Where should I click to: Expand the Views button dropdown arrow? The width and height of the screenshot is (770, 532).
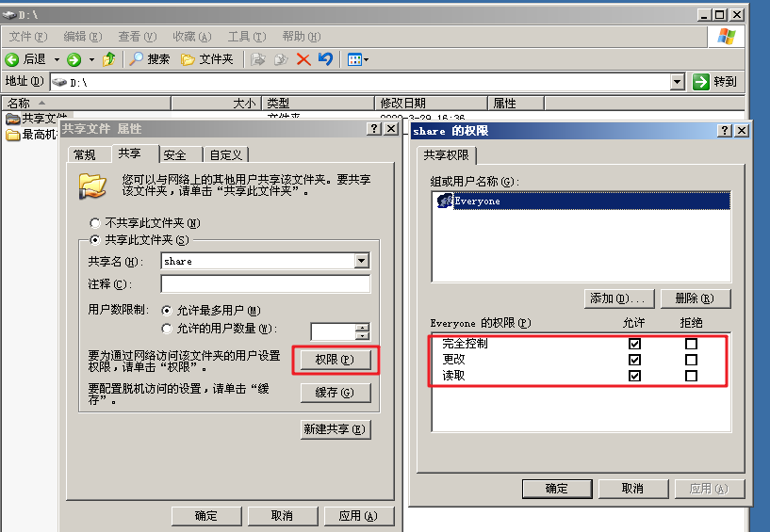[366, 60]
